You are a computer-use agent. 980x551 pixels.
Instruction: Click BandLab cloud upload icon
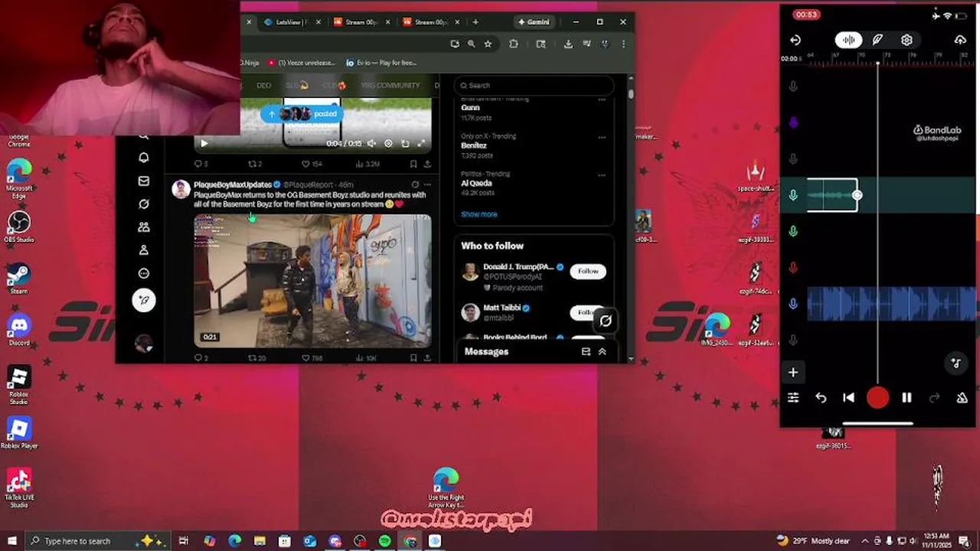(x=960, y=40)
